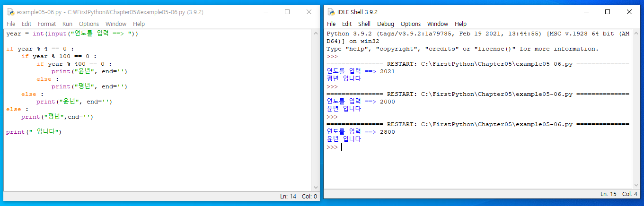Viewport: 644px width, 206px height.
Task: Open Window menu in editor window
Action: (116, 24)
